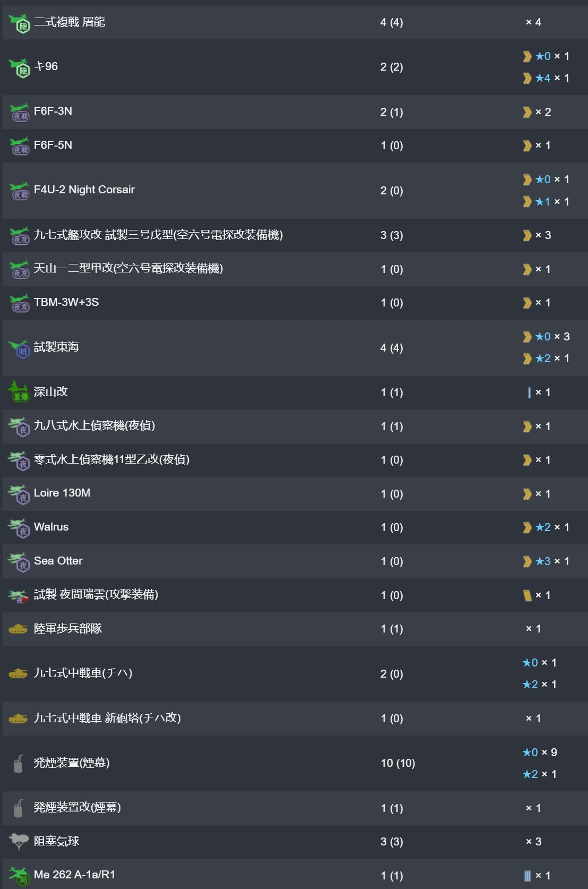Viewport: 588px width, 889px height.
Task: Click the 試製東海 patrol aircraft icon
Action: point(20,348)
